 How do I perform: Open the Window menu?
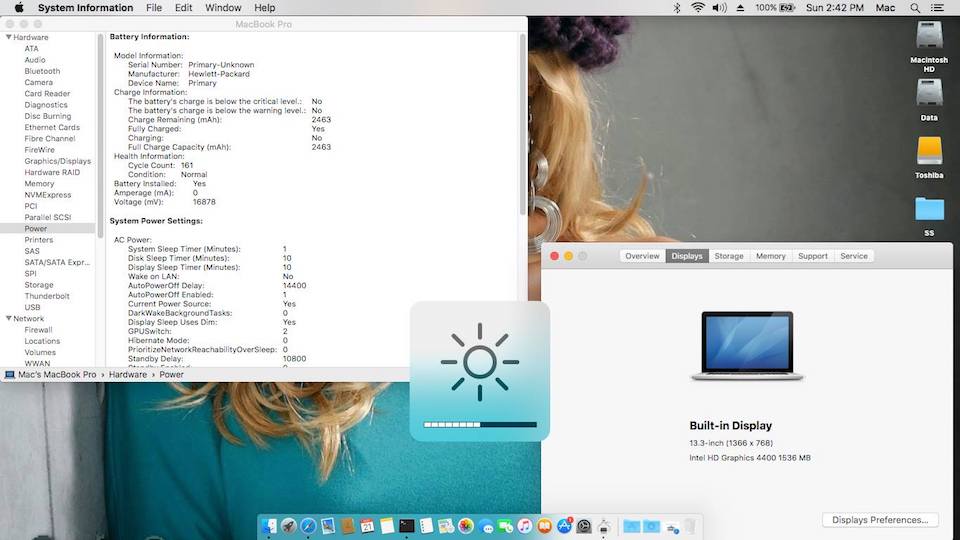pos(223,8)
